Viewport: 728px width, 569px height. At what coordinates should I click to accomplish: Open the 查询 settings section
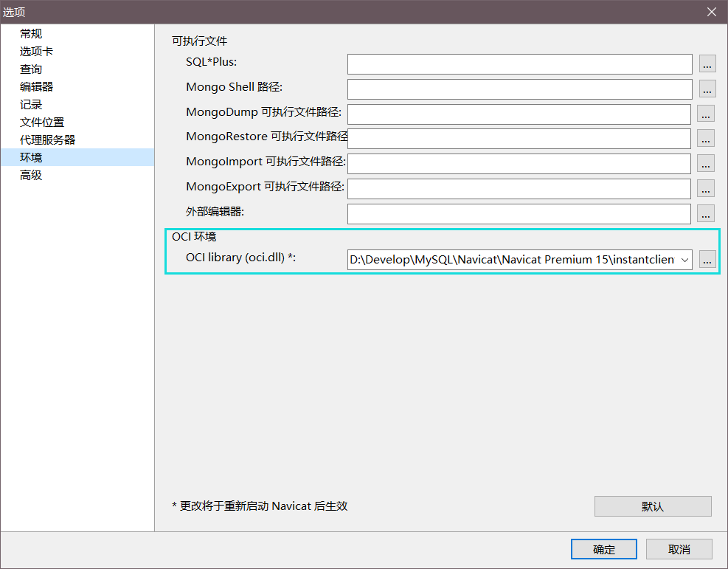click(31, 69)
